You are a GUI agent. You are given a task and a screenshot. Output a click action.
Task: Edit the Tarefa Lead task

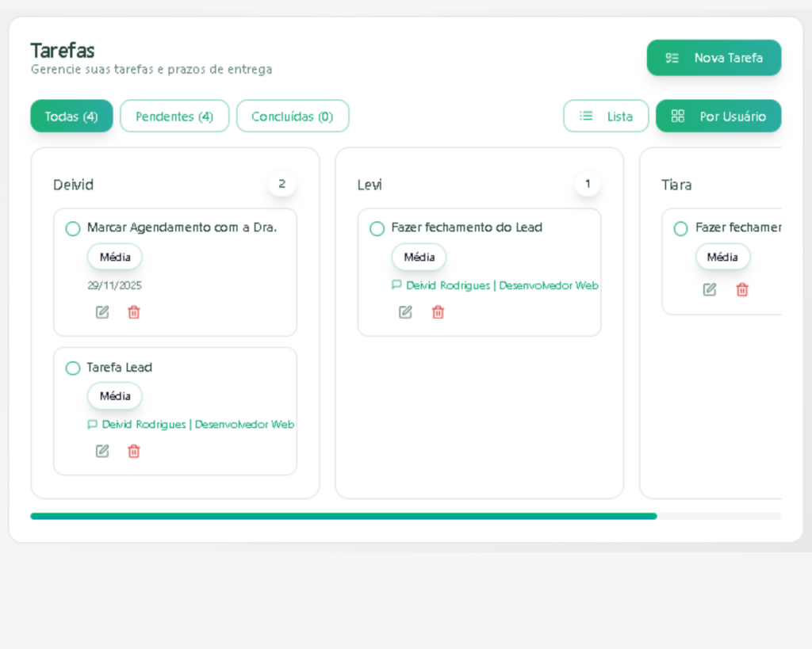102,451
